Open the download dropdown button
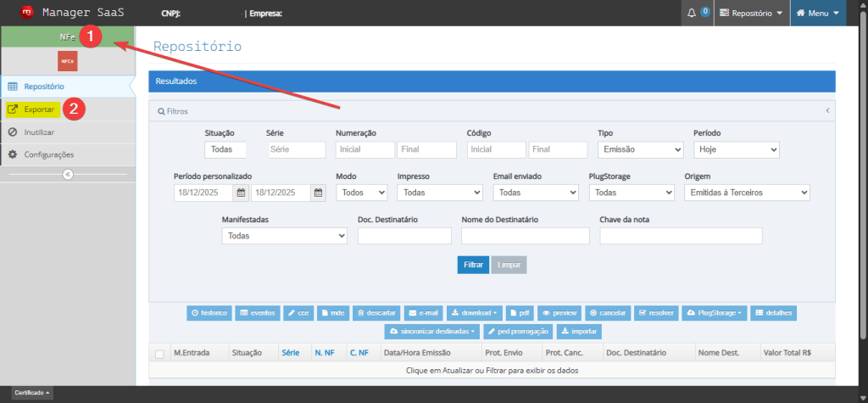This screenshot has height=403, width=868. click(475, 313)
